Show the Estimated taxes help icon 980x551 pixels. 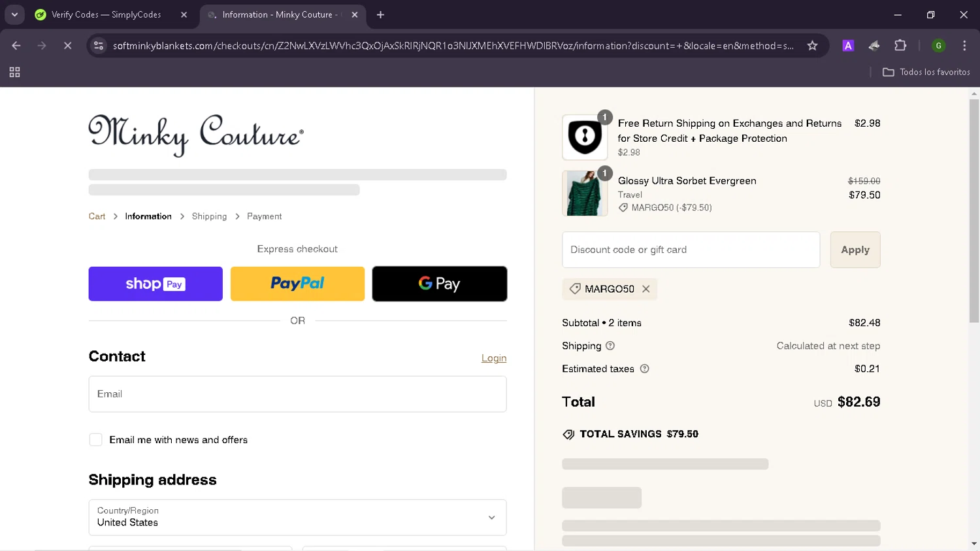click(x=645, y=369)
